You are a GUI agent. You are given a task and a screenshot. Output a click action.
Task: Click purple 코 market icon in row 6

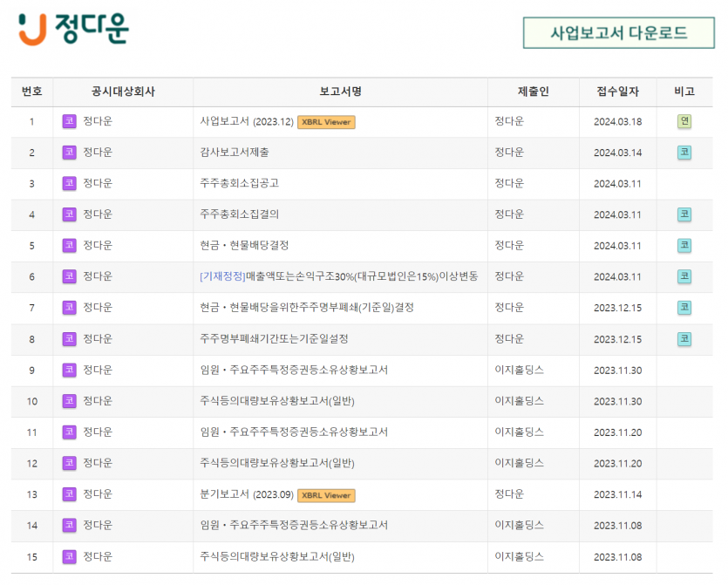[x=69, y=276]
